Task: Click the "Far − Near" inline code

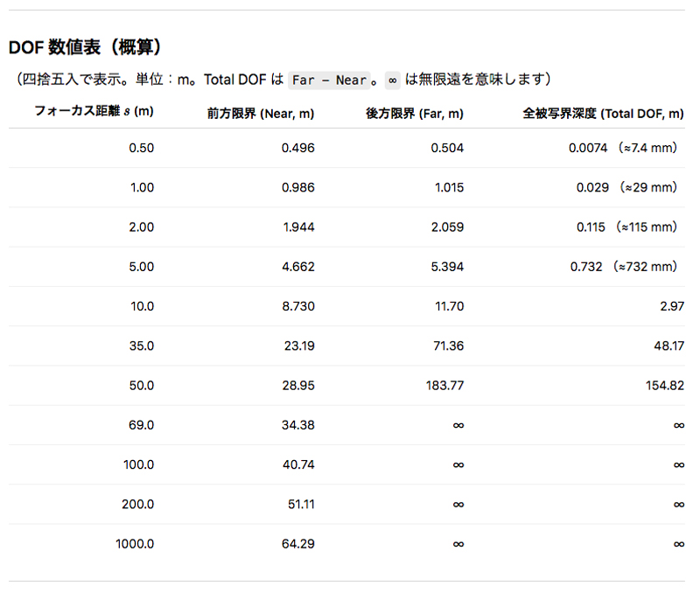Action: (329, 80)
